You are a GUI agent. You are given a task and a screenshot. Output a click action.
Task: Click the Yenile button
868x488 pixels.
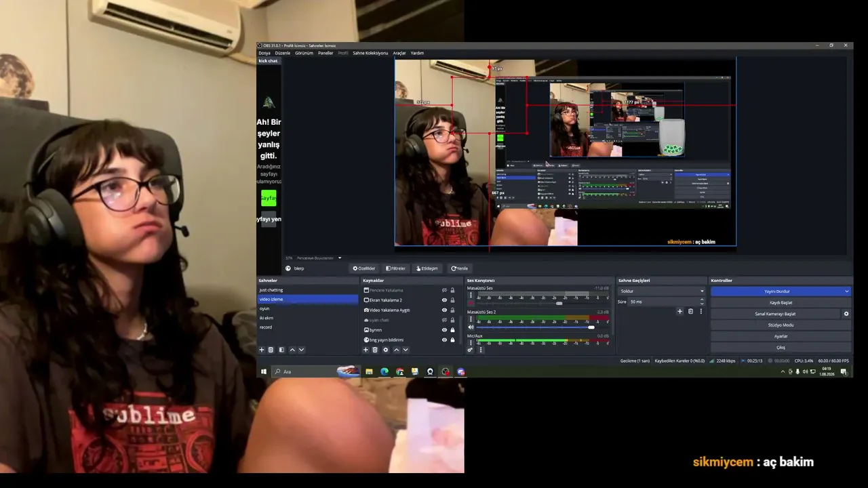pyautogui.click(x=460, y=268)
